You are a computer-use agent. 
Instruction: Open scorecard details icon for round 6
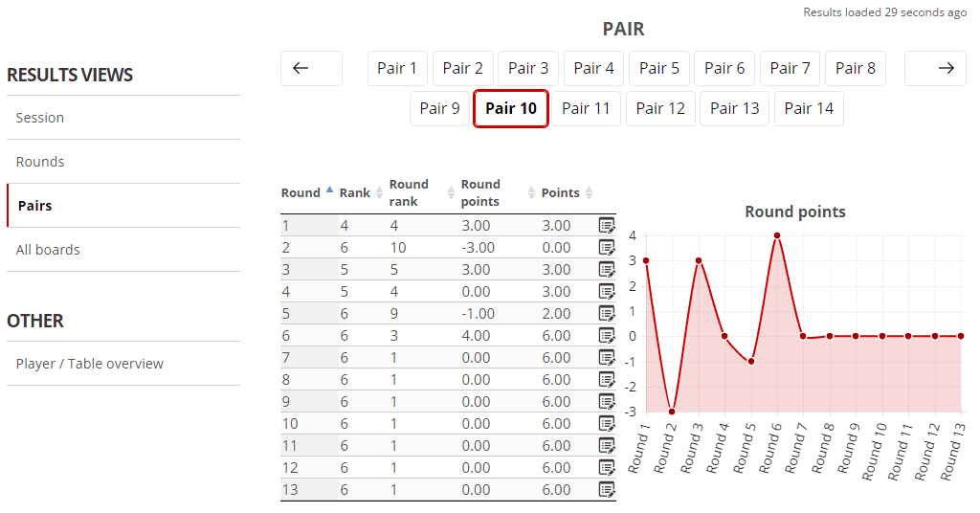tap(607, 336)
